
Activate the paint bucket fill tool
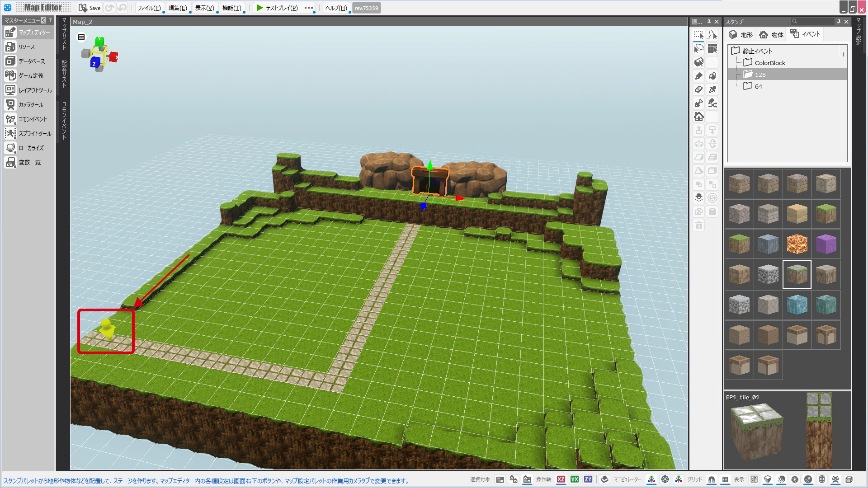(x=712, y=76)
